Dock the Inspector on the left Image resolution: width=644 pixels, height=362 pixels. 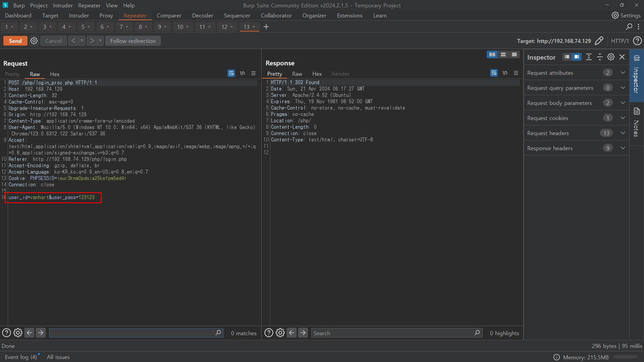point(567,57)
